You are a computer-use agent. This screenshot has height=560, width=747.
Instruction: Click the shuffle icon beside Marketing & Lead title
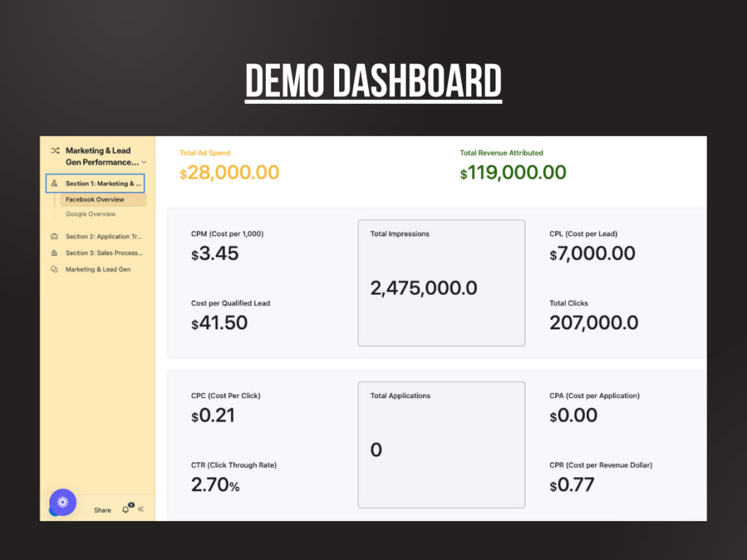55,151
